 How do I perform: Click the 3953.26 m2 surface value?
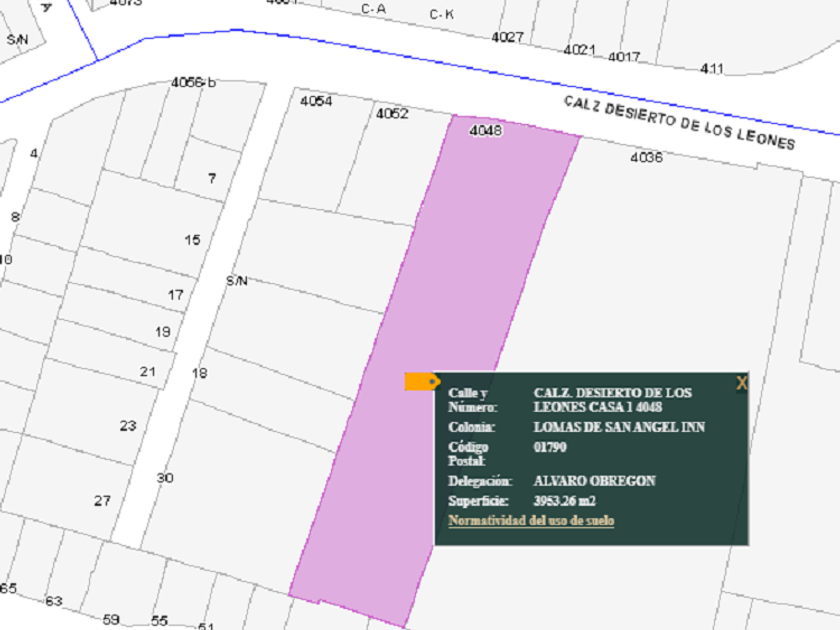[x=564, y=501]
